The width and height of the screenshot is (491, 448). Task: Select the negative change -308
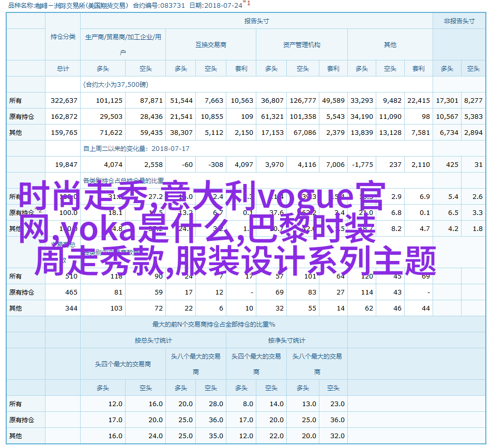point(216,164)
